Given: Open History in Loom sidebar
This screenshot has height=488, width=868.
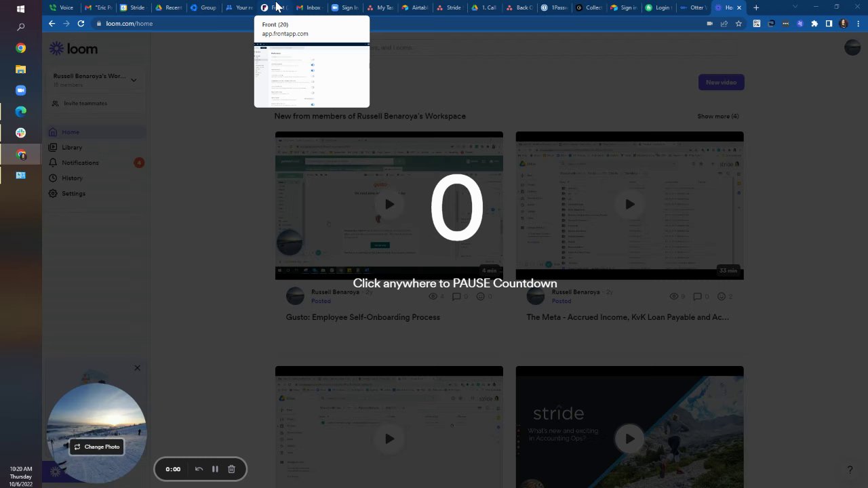Looking at the screenshot, I should [97, 178].
